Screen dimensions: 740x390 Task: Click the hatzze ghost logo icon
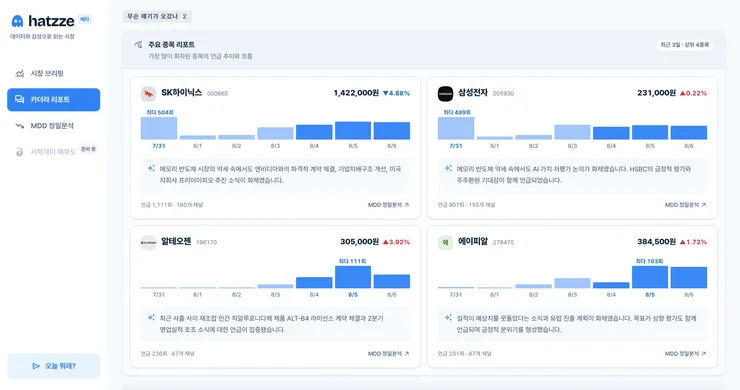tap(17, 21)
